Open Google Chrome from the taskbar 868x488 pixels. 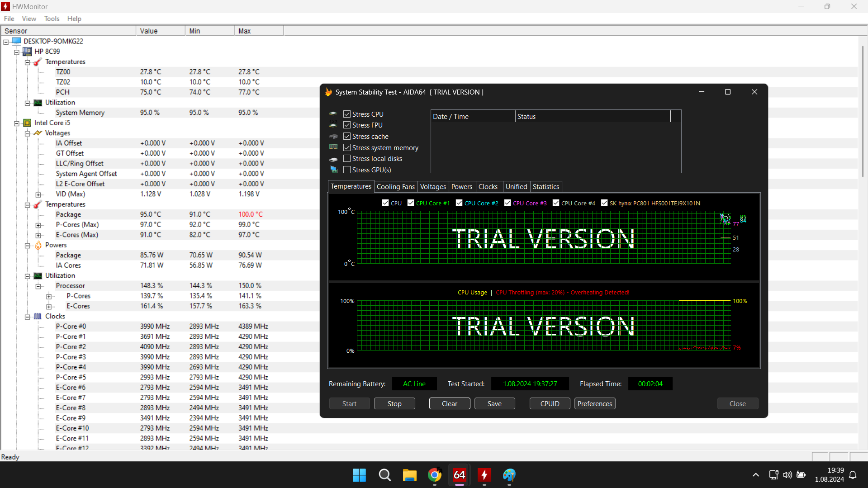tap(434, 475)
